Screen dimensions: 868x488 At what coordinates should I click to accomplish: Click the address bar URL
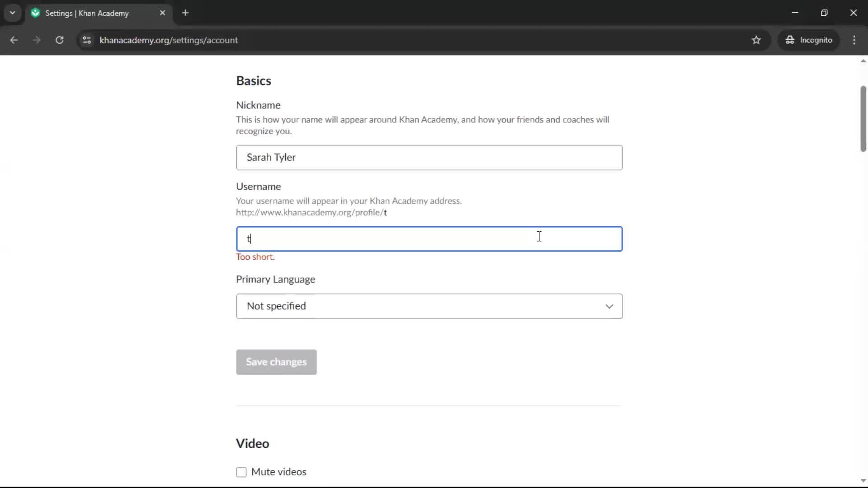point(169,40)
